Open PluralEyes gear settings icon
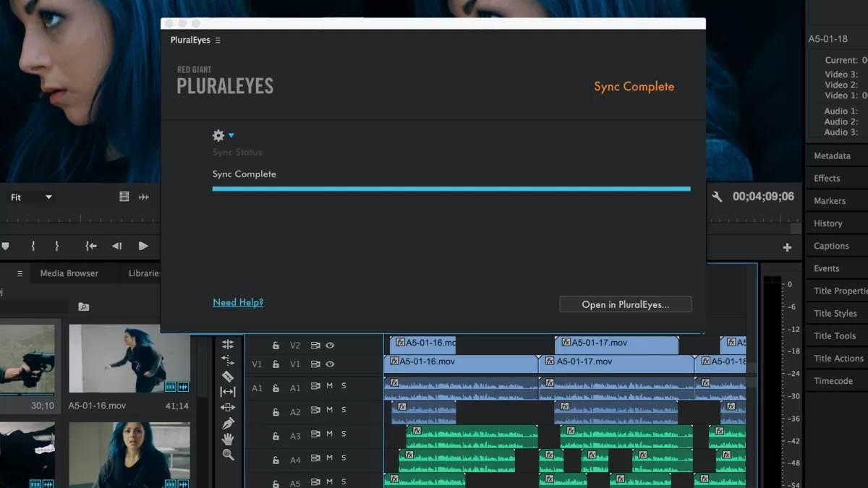The width and height of the screenshot is (868, 488). pyautogui.click(x=218, y=135)
